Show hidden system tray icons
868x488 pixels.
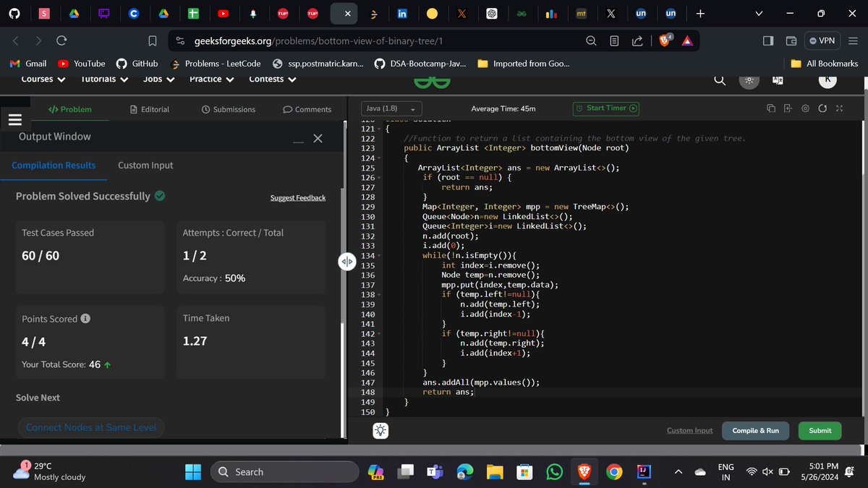click(x=678, y=472)
